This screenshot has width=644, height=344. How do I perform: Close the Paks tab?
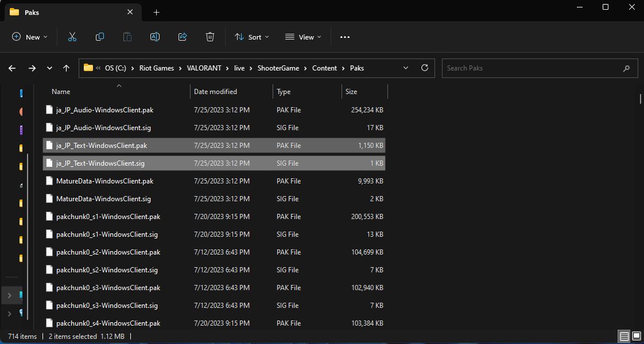click(130, 12)
